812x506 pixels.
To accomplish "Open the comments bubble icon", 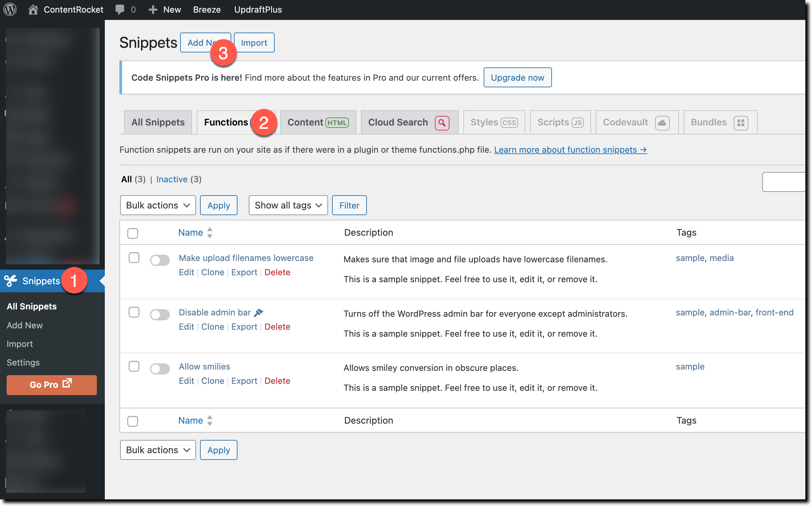I will (120, 9).
